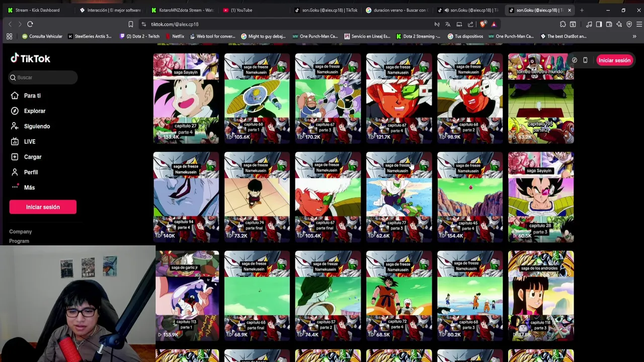
Task: Open the browser hamburger main menu
Action: click(x=639, y=24)
